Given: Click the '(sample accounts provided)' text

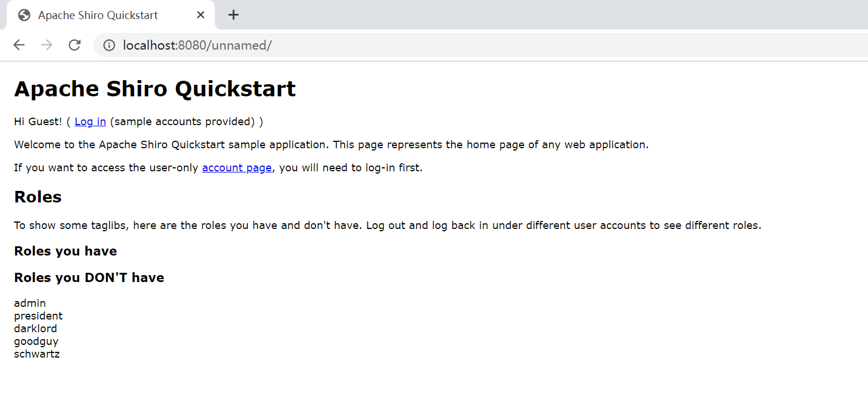Looking at the screenshot, I should [182, 122].
